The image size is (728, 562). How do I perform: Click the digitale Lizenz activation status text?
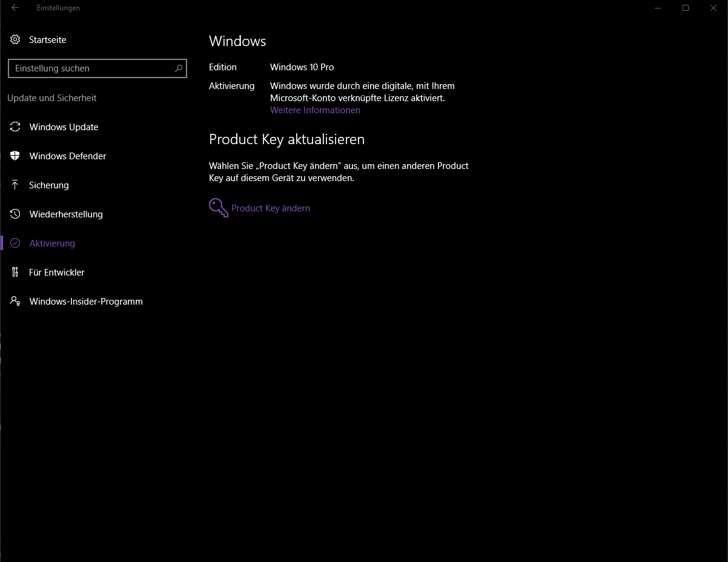pos(362,92)
